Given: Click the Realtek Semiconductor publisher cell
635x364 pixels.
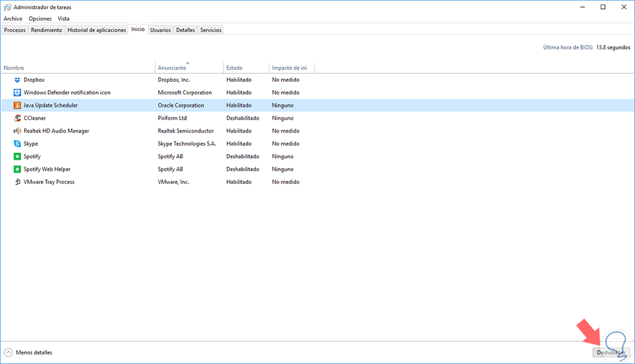Looking at the screenshot, I should [185, 131].
